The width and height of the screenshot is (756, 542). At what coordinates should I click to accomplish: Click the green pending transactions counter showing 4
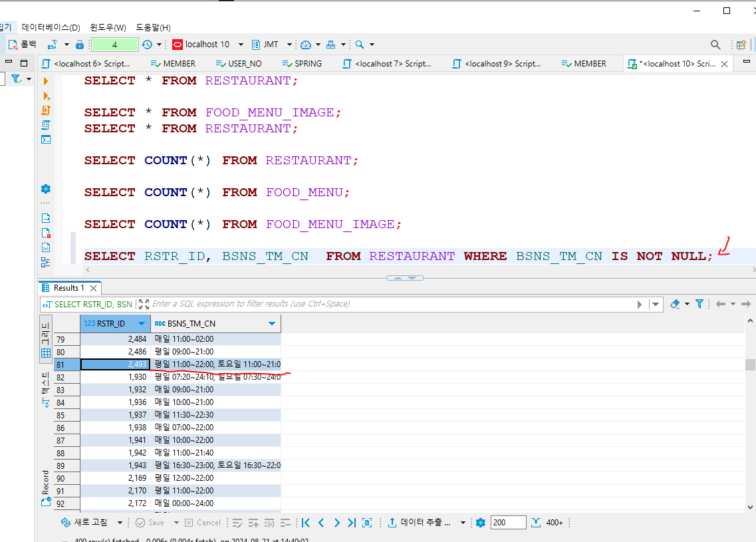pyautogui.click(x=115, y=45)
